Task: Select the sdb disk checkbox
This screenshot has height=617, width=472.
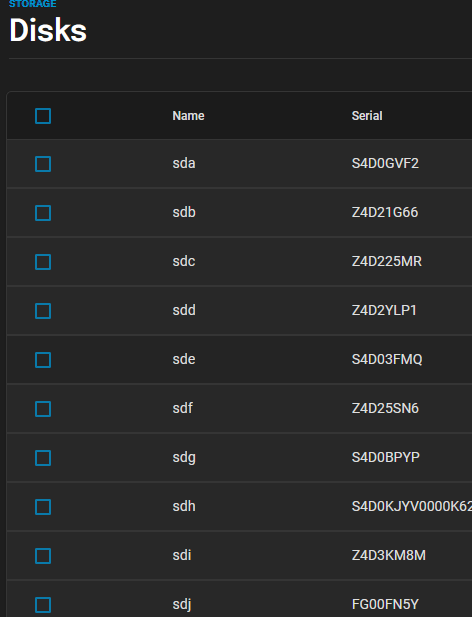Action: 43,213
